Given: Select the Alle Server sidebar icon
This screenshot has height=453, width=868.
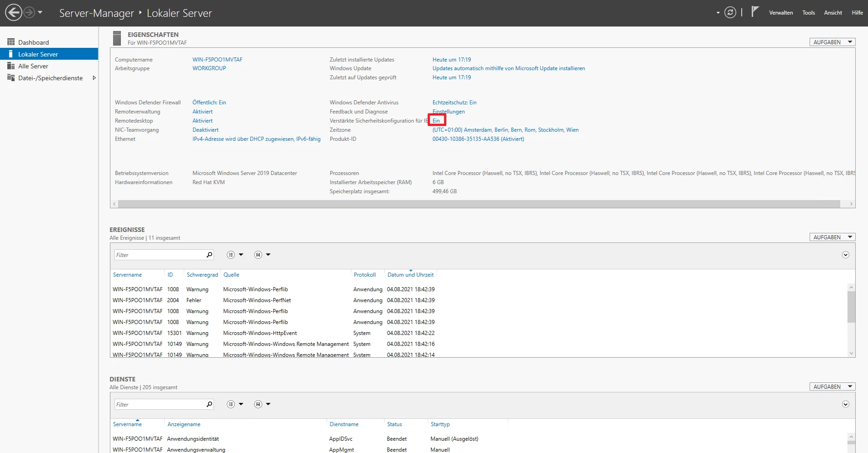Looking at the screenshot, I should [11, 66].
